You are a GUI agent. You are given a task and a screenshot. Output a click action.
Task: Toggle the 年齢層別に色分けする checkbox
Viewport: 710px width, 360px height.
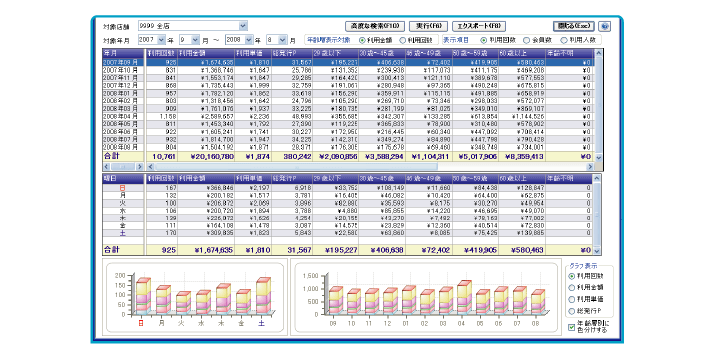click(x=571, y=327)
